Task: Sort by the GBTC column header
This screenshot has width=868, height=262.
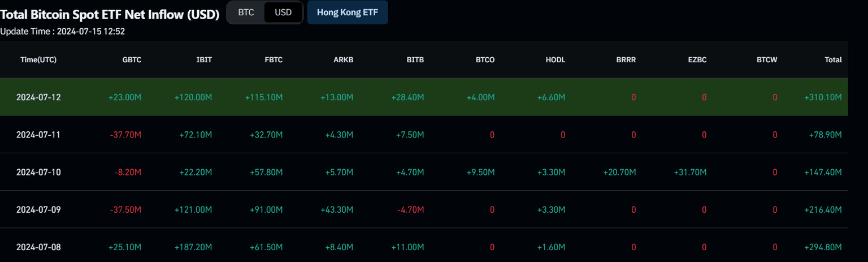Action: tap(132, 59)
